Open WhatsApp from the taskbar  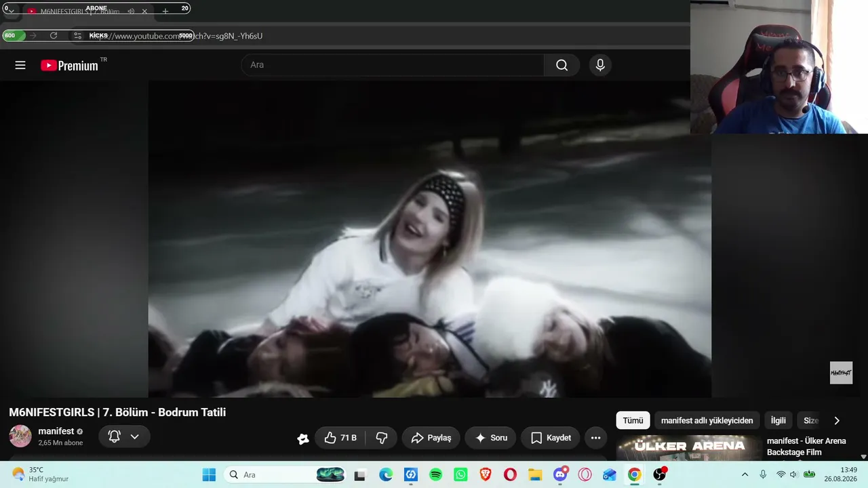(x=461, y=475)
